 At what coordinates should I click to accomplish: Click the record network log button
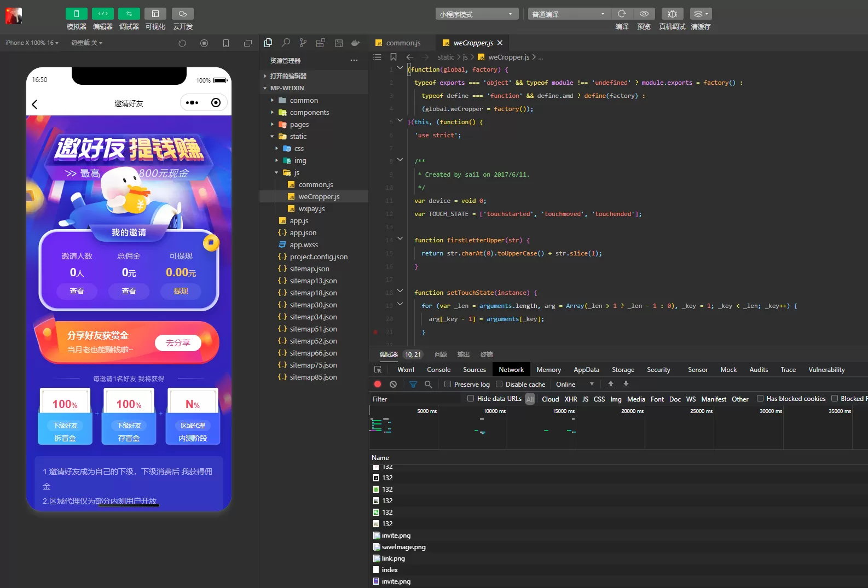click(x=378, y=385)
